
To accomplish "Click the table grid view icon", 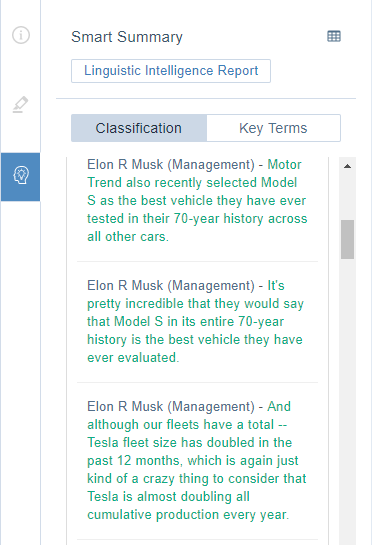I will coord(334,36).
